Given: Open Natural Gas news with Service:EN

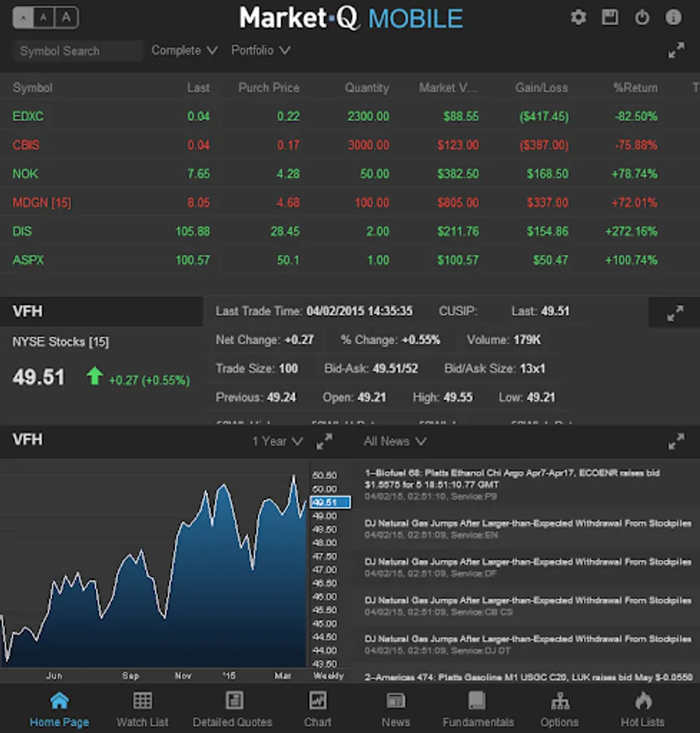Looking at the screenshot, I should click(527, 529).
